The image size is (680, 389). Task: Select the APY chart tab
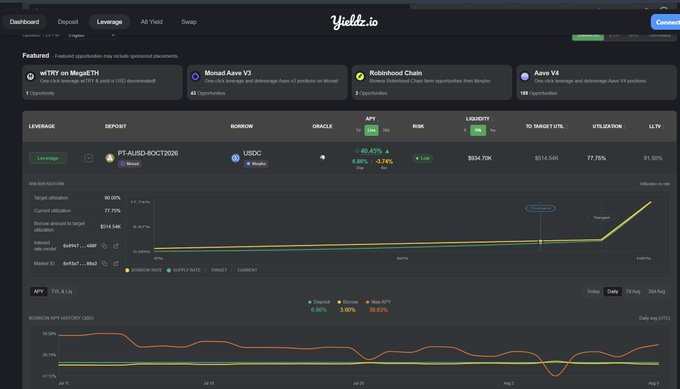[x=39, y=291]
